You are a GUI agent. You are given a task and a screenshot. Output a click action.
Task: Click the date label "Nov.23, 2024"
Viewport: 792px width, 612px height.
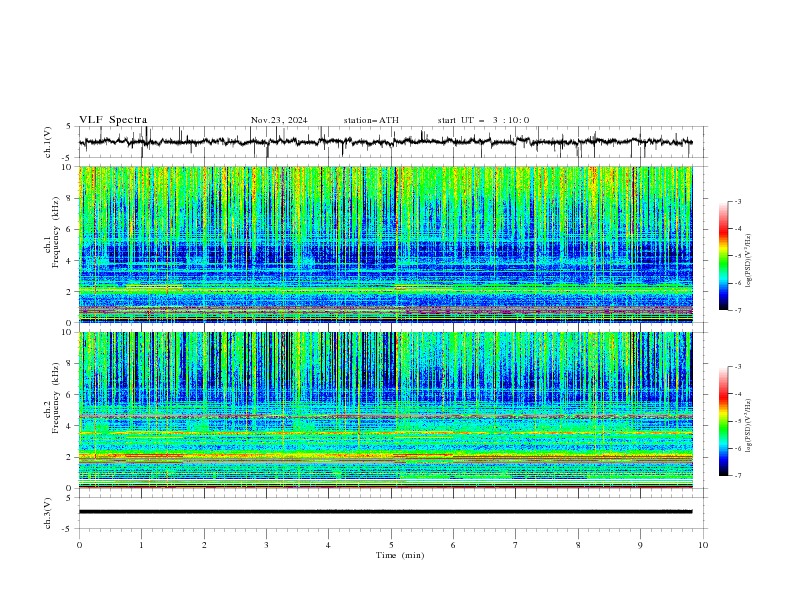(x=279, y=120)
